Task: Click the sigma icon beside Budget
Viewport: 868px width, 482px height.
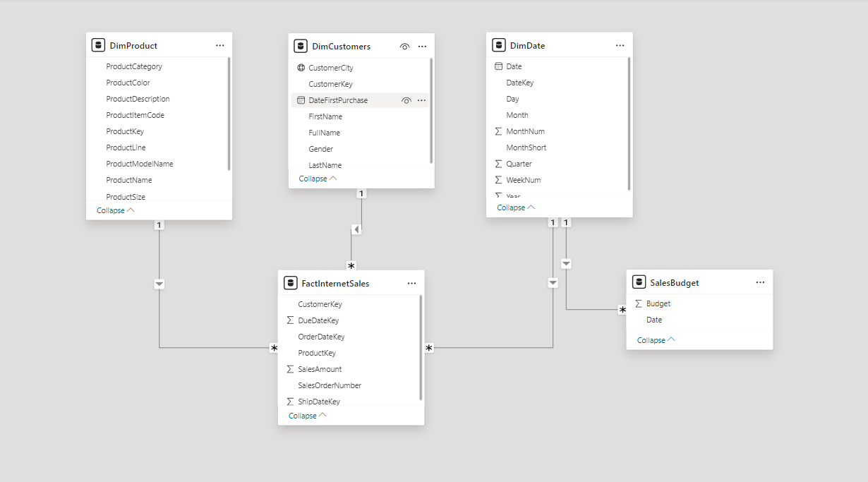Action: (x=639, y=303)
